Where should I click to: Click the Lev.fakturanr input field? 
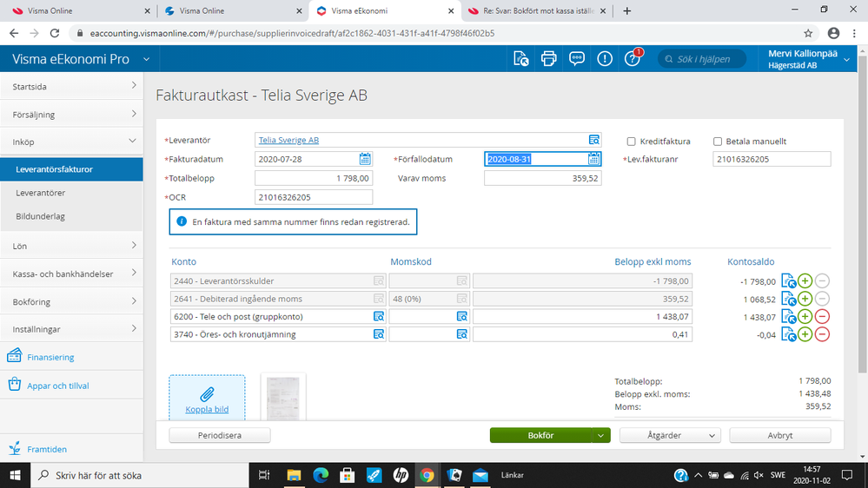point(772,160)
